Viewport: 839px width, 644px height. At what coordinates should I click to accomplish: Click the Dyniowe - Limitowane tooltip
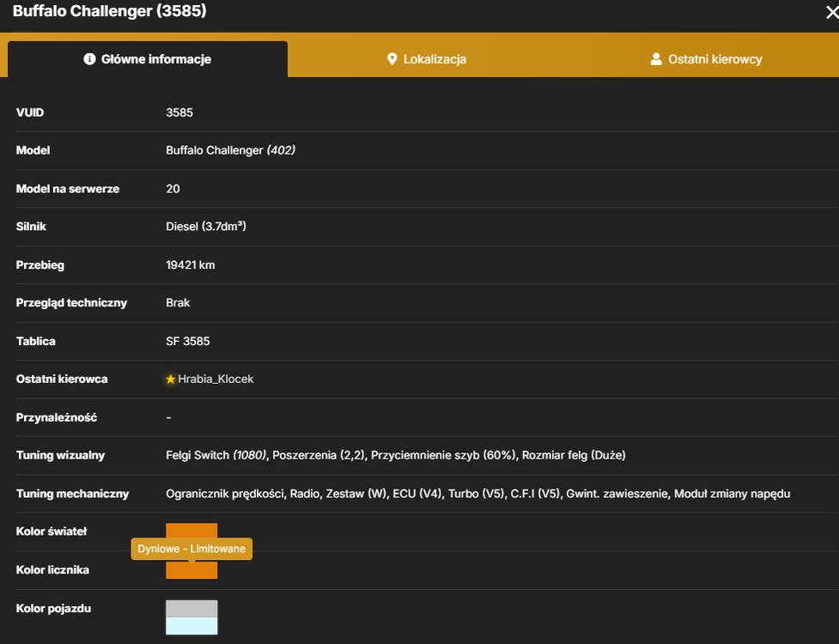192,549
